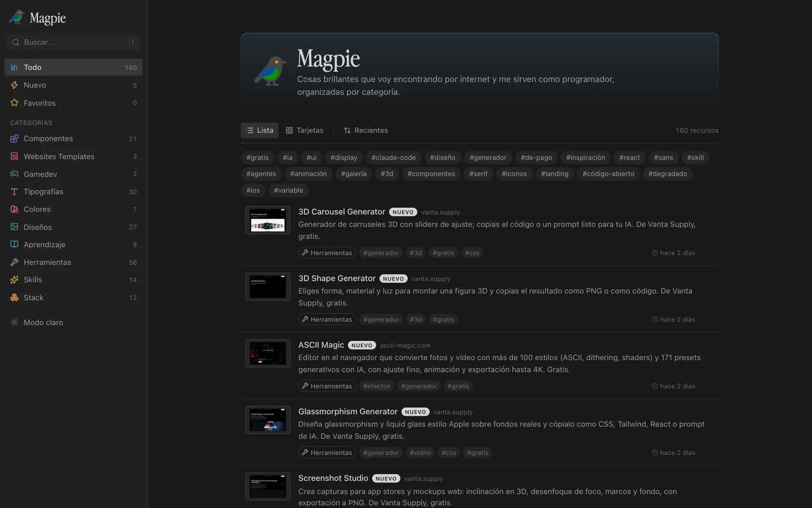Click the Diseños image icon
This screenshot has height=508, width=812.
pos(14,227)
